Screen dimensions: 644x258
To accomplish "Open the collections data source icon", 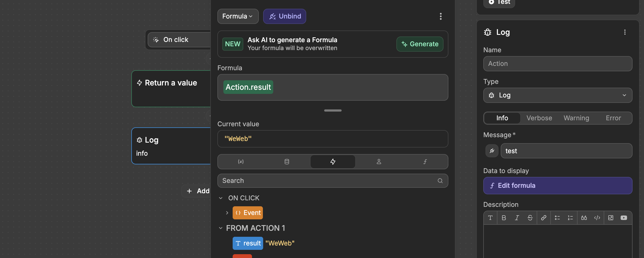I will coord(287,161).
